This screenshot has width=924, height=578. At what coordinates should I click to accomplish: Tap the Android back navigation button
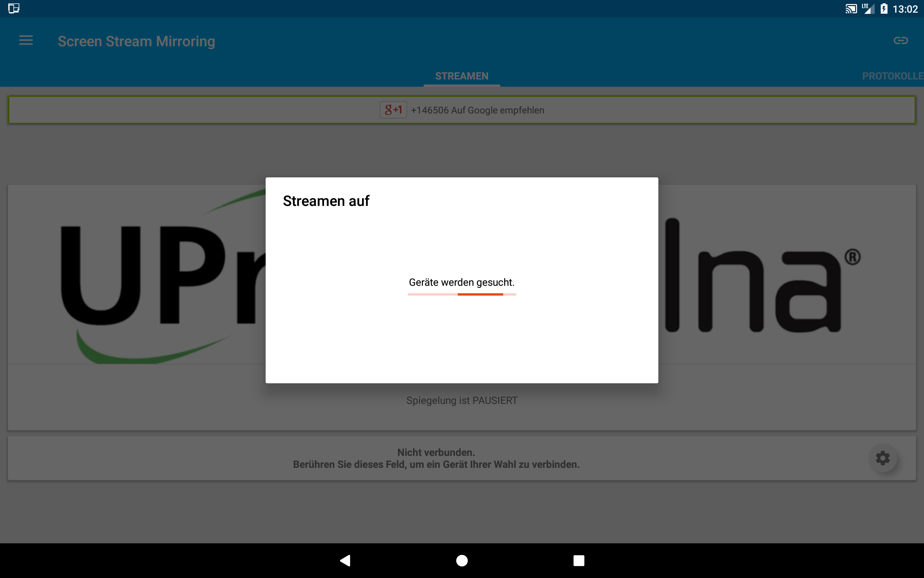[345, 560]
